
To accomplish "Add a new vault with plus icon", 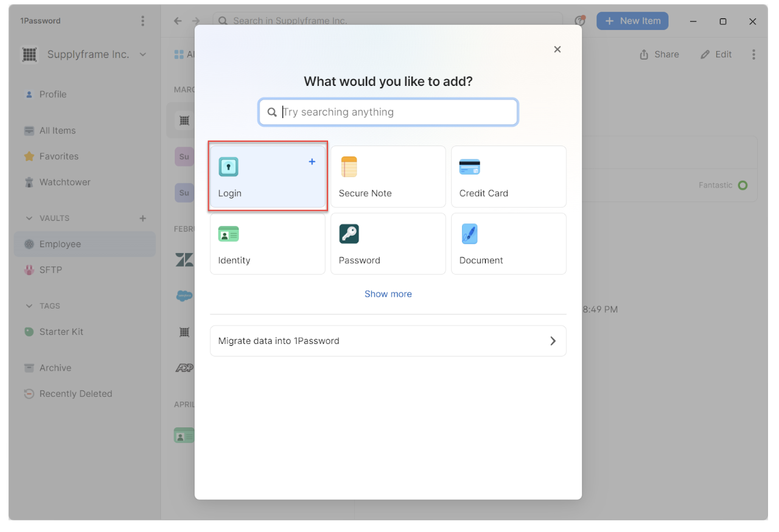I will [x=143, y=218].
